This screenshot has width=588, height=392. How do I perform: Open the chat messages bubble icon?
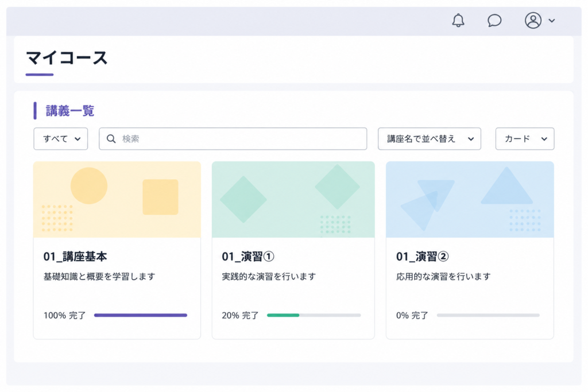494,20
